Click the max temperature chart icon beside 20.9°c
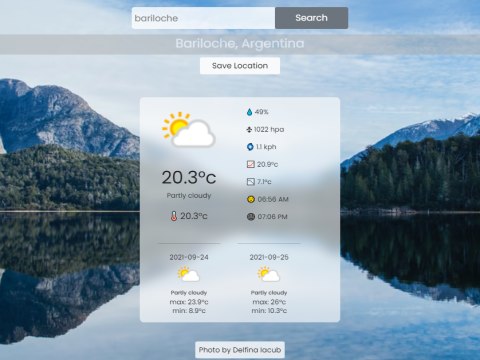 250,164
